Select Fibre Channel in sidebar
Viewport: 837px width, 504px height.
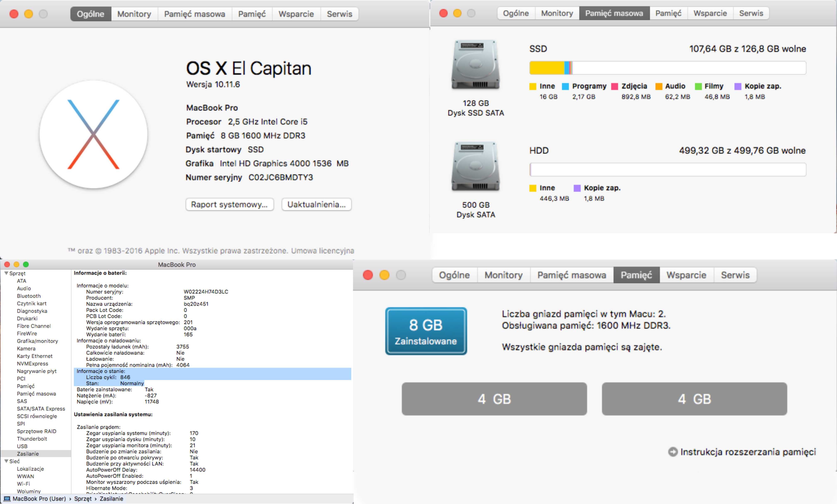coord(34,326)
